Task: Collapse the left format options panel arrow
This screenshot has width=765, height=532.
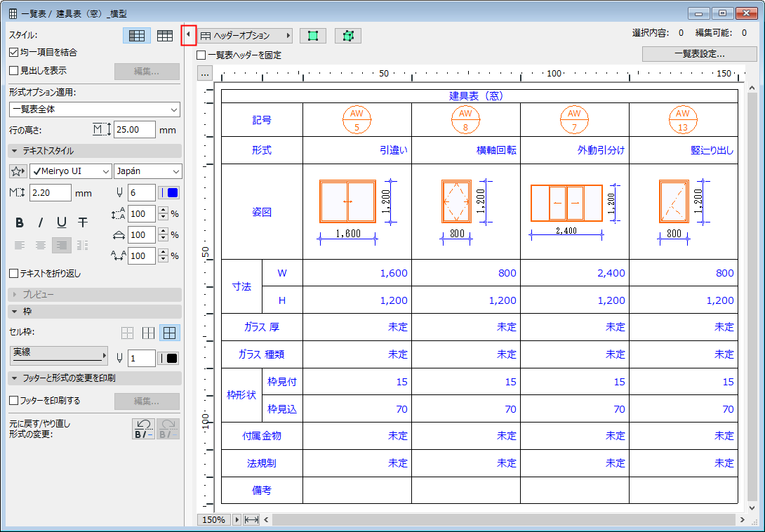Action: [188, 35]
